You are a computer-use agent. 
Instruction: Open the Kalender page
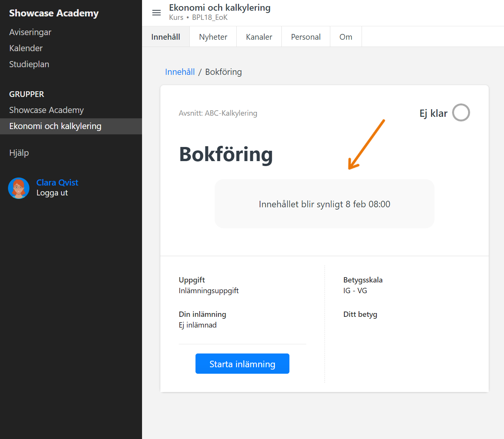pyautogui.click(x=26, y=48)
